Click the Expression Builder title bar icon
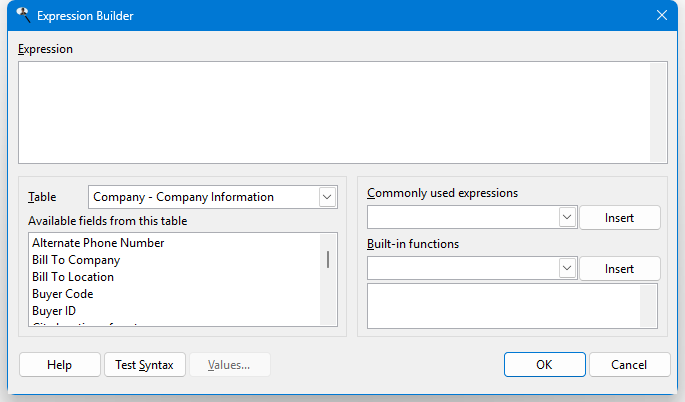This screenshot has height=402, width=685. tap(23, 15)
